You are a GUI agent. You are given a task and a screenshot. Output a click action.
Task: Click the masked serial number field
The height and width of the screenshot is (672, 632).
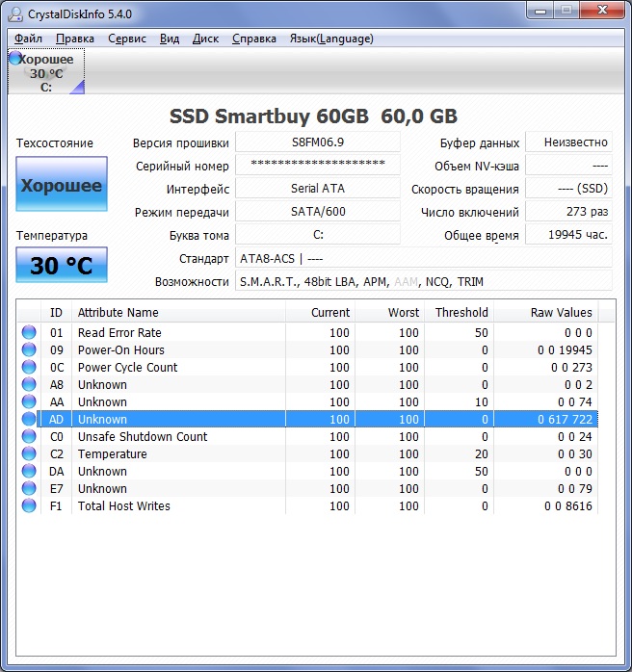point(318,165)
